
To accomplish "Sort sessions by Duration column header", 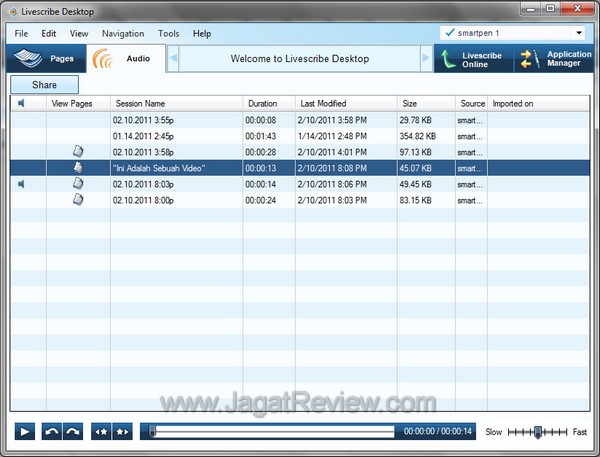I will tap(263, 103).
